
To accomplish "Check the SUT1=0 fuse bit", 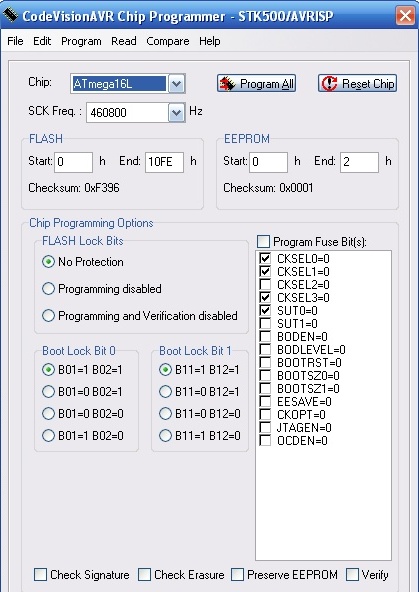I will [x=265, y=323].
